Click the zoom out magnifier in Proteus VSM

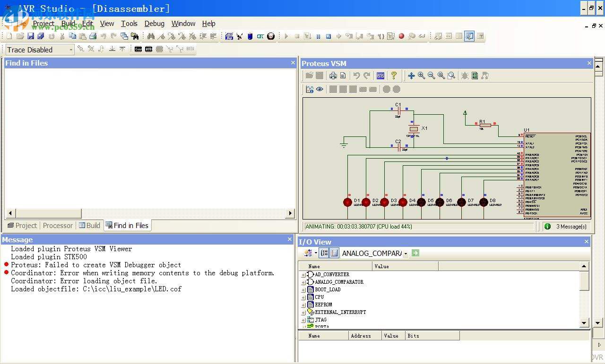click(431, 76)
